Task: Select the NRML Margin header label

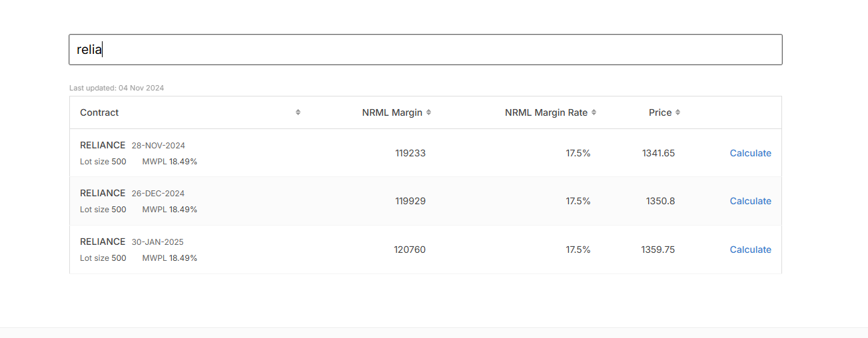Action: click(x=392, y=112)
